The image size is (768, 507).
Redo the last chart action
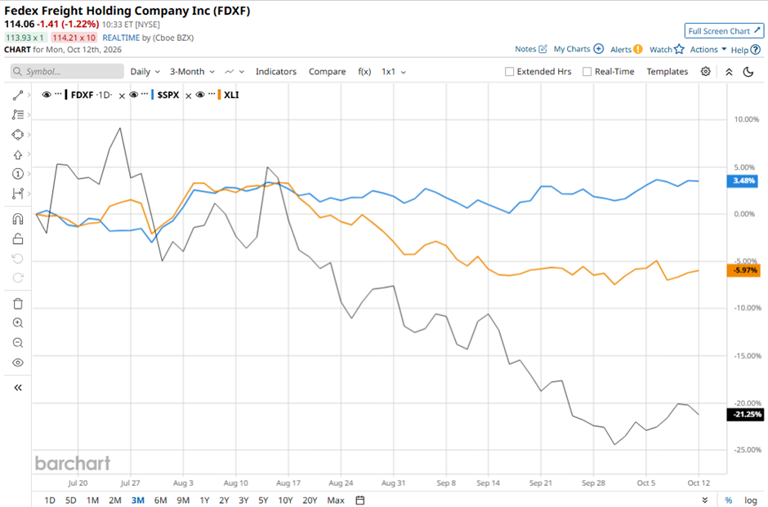(x=18, y=278)
